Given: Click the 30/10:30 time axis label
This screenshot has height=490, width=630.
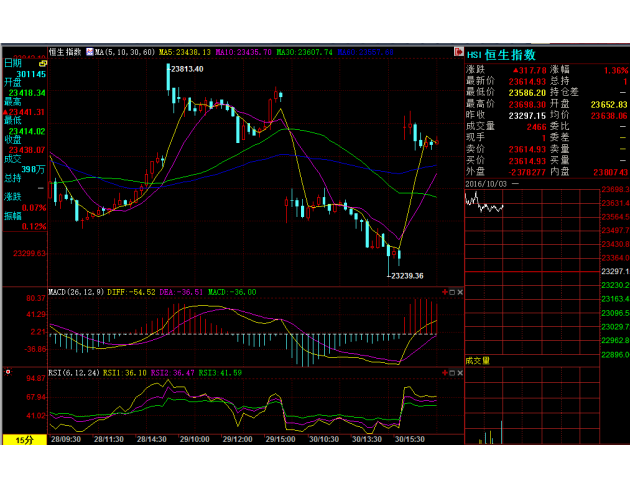Looking at the screenshot, I should [324, 439].
